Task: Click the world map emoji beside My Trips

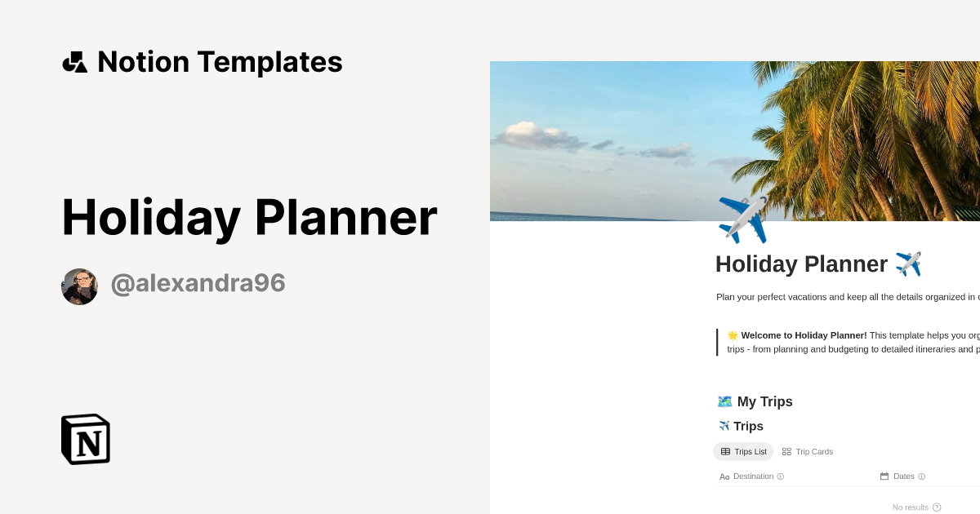Action: pyautogui.click(x=724, y=401)
